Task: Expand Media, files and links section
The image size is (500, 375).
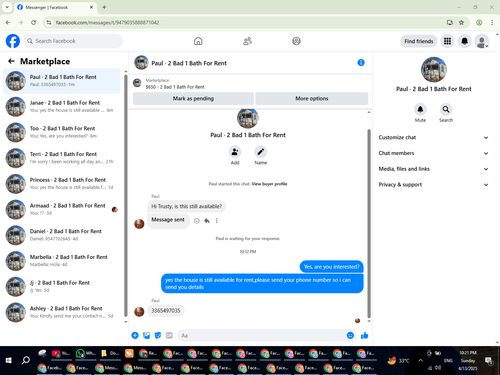Action: (x=433, y=169)
